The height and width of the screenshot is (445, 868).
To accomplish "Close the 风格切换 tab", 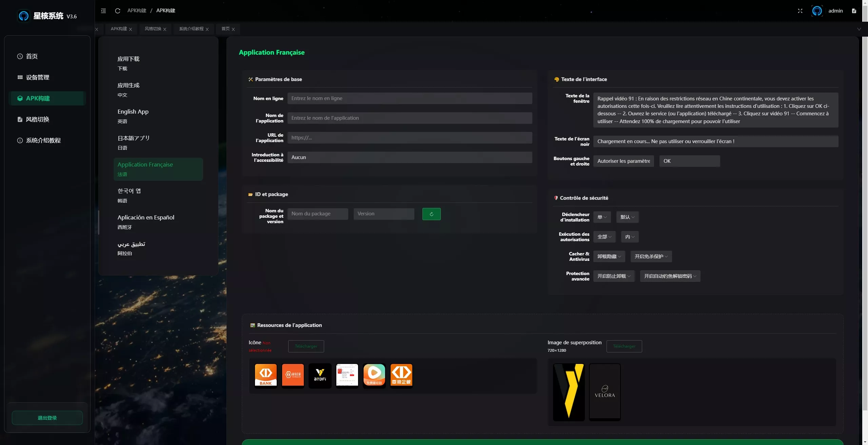I will pyautogui.click(x=165, y=29).
